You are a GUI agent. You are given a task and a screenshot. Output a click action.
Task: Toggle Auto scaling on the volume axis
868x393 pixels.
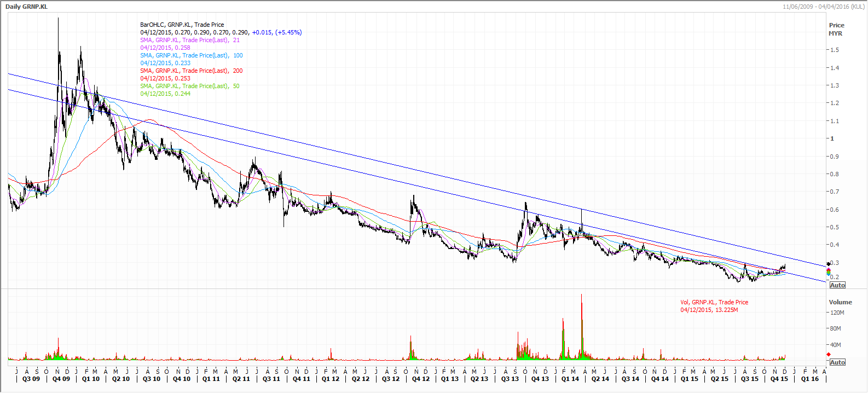(837, 362)
